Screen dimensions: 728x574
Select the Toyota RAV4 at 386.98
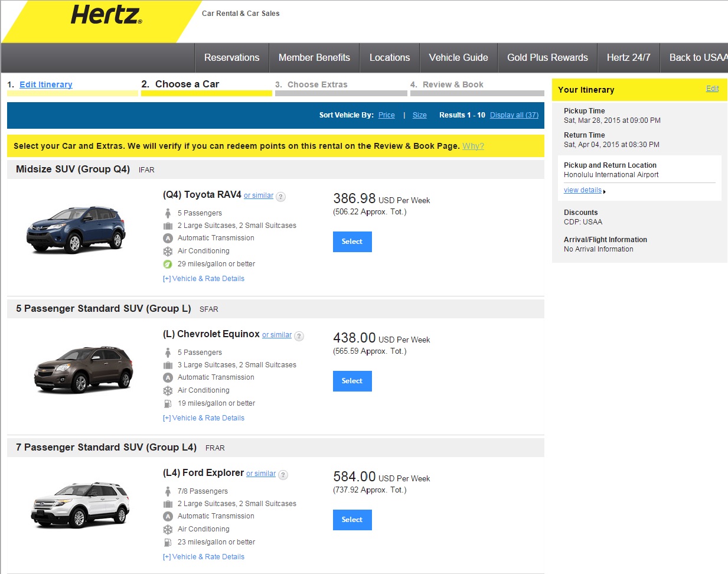(x=352, y=242)
